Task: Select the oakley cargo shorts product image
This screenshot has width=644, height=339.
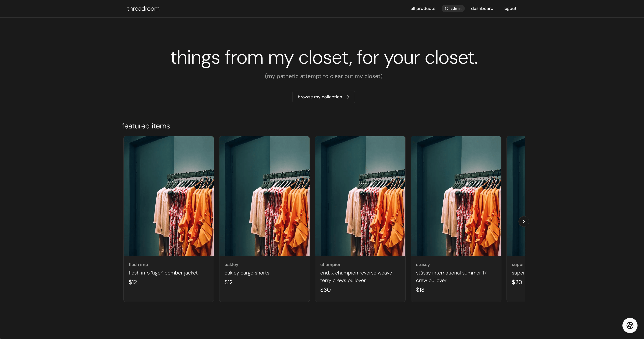Action: pos(264,196)
